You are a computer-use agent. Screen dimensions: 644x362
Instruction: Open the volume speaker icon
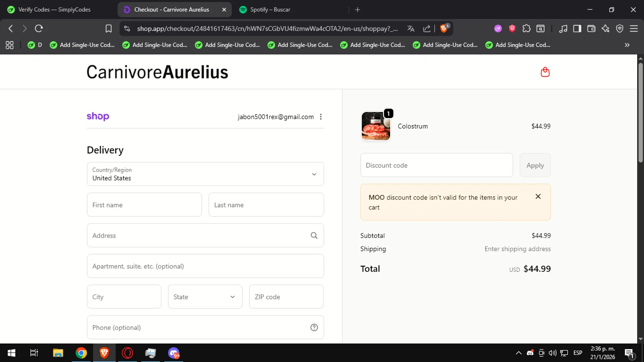click(553, 353)
